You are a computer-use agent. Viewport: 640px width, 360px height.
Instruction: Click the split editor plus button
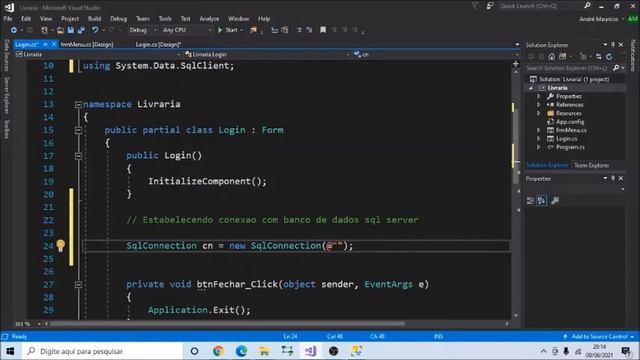pyautogui.click(x=516, y=64)
